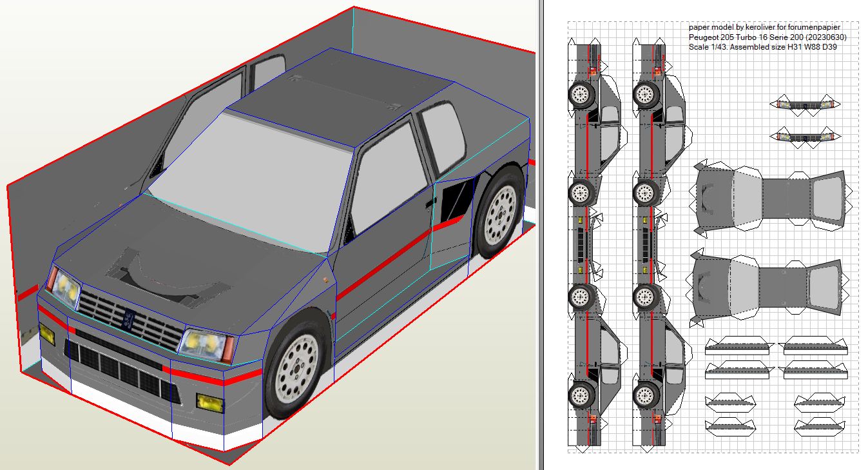
Task: Click the topmost wheel on the leftmost pattern strip
Action: point(581,95)
